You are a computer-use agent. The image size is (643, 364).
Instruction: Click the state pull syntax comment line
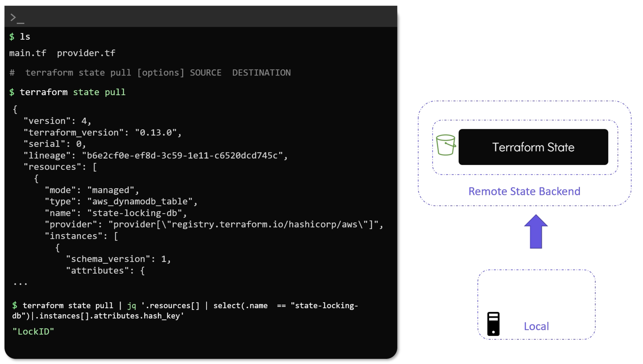coord(150,73)
